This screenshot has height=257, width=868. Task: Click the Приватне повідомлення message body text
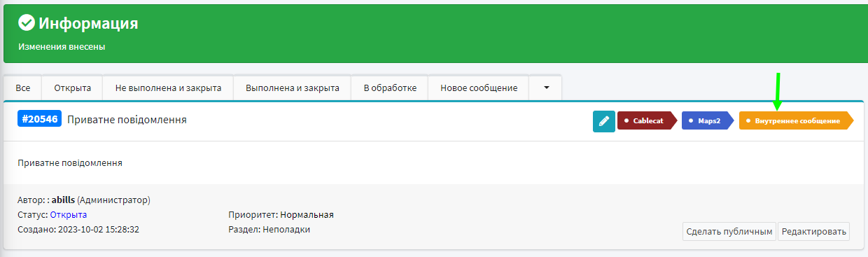pyautogui.click(x=70, y=162)
